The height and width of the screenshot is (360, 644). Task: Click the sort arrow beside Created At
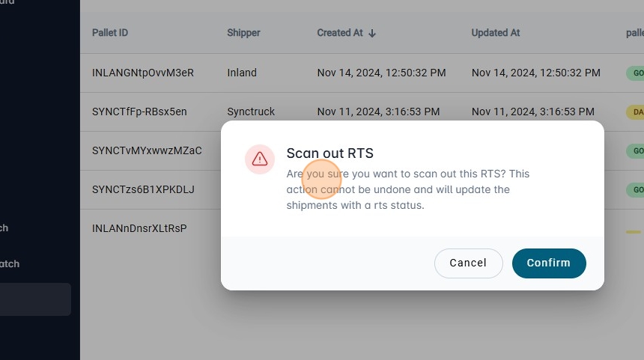[372, 33]
